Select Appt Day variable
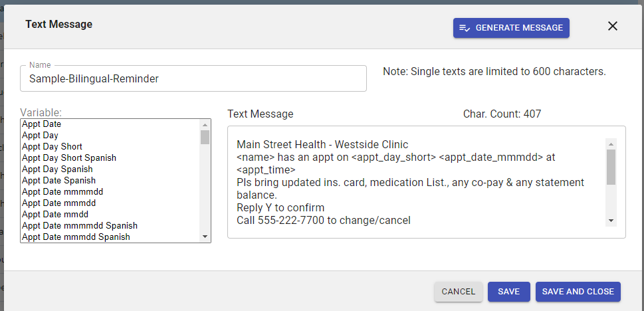Image resolution: width=644 pixels, height=311 pixels. point(40,135)
